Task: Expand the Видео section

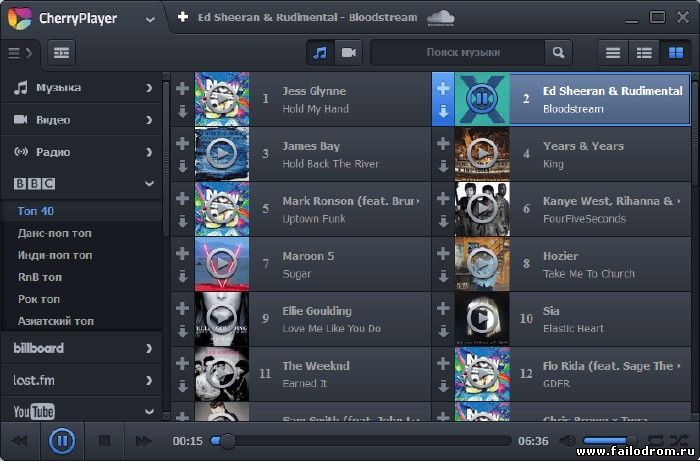Action: point(82,120)
